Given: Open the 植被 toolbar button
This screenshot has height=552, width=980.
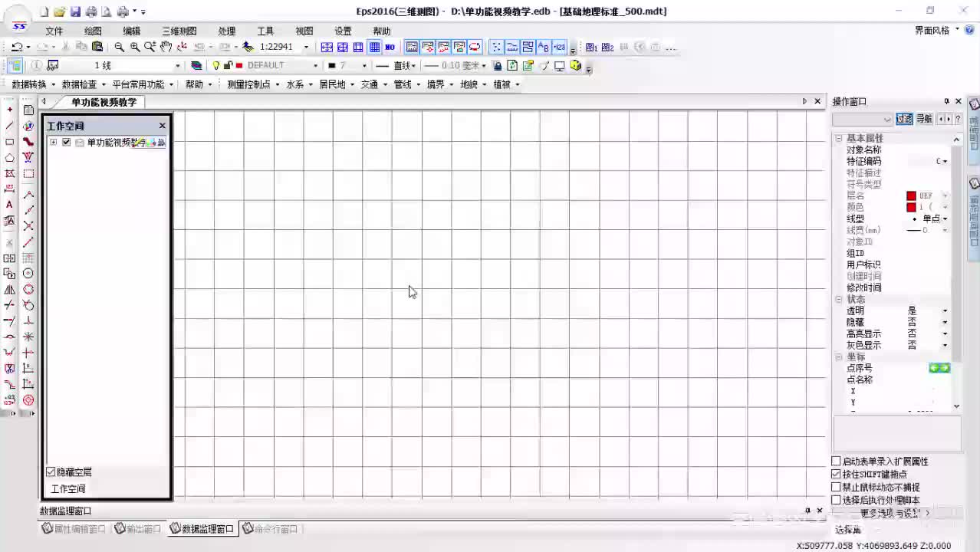Looking at the screenshot, I should (x=506, y=84).
